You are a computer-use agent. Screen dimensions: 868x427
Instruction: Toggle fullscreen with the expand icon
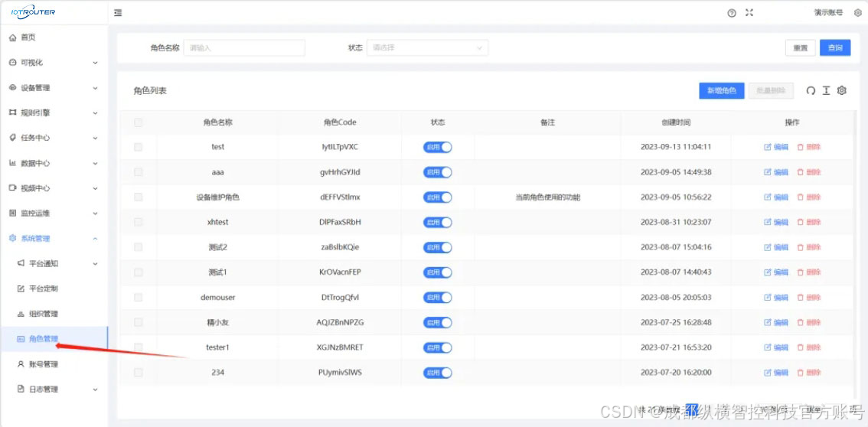[x=749, y=13]
